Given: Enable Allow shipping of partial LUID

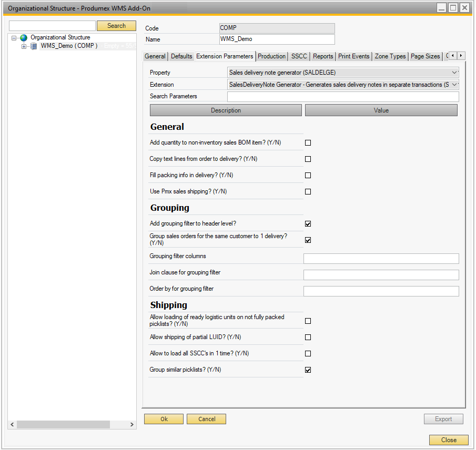Looking at the screenshot, I should point(308,337).
